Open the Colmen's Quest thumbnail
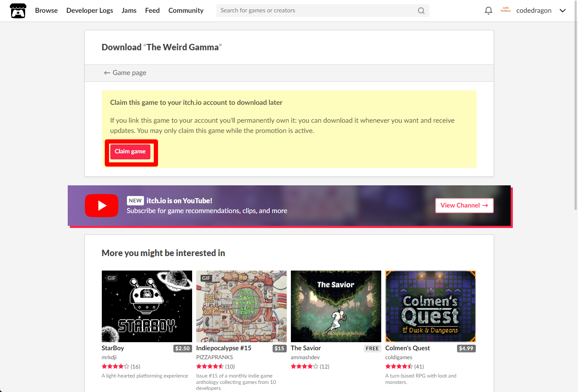This screenshot has height=392, width=578. [x=431, y=306]
